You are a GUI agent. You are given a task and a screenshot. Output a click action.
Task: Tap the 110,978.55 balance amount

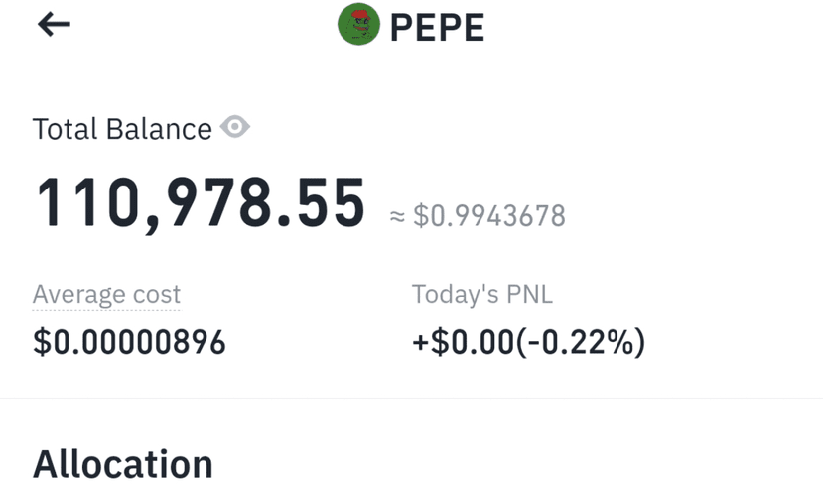(200, 203)
